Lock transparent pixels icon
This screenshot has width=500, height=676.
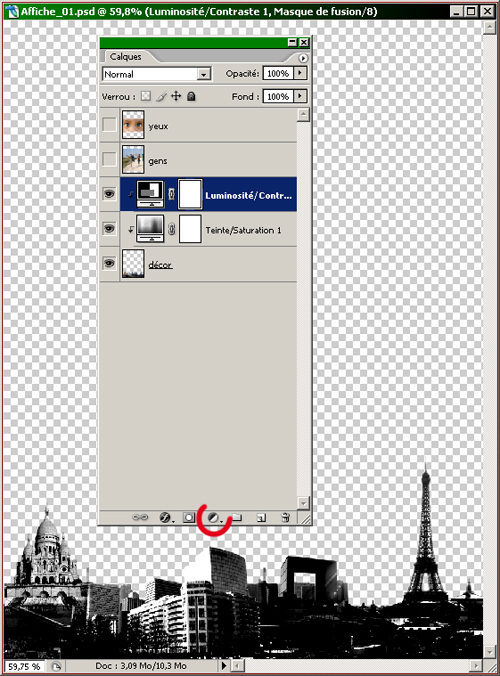(x=146, y=96)
